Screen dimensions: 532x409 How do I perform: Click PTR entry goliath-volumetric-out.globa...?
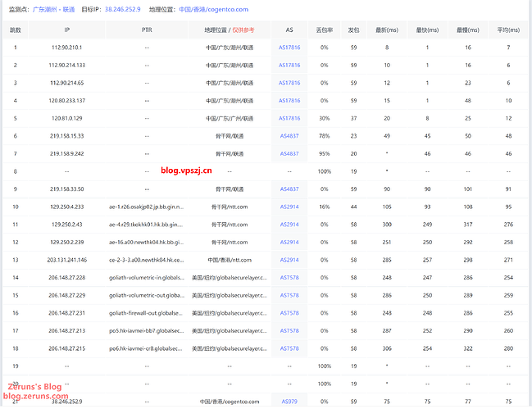(x=147, y=295)
